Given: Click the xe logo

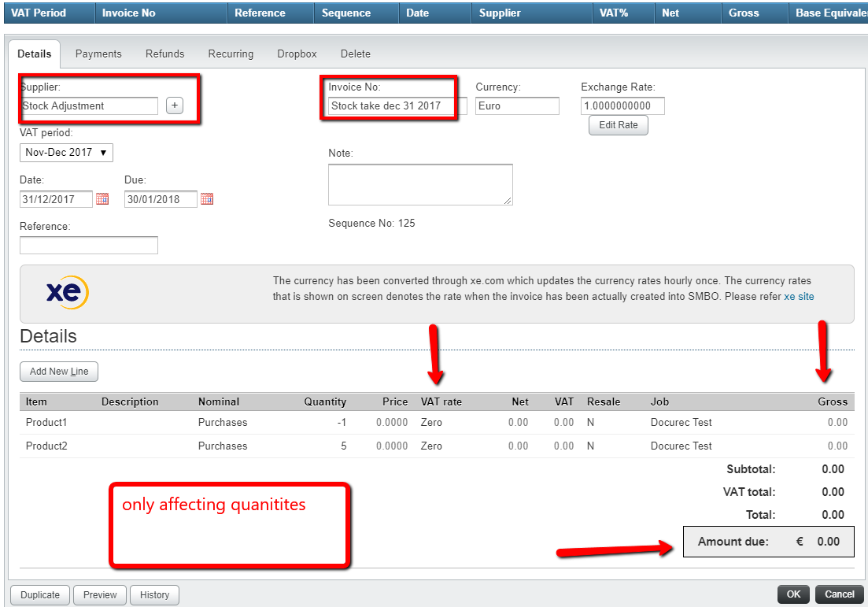Looking at the screenshot, I should click(x=67, y=292).
